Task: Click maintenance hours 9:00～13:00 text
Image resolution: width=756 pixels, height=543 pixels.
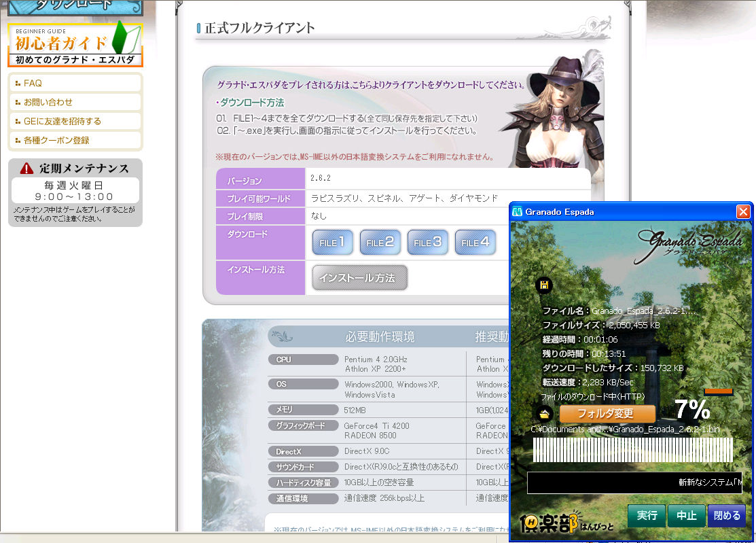Action: point(74,197)
